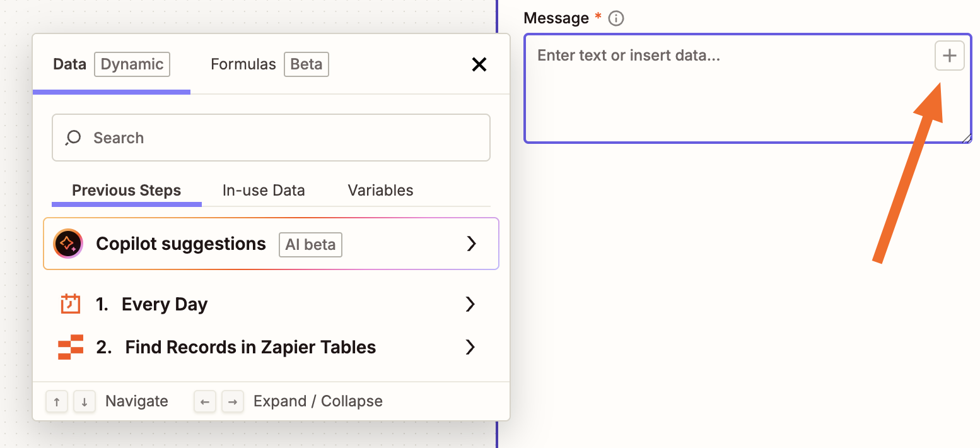This screenshot has height=448, width=980.
Task: Close the data insertion panel
Action: click(479, 64)
